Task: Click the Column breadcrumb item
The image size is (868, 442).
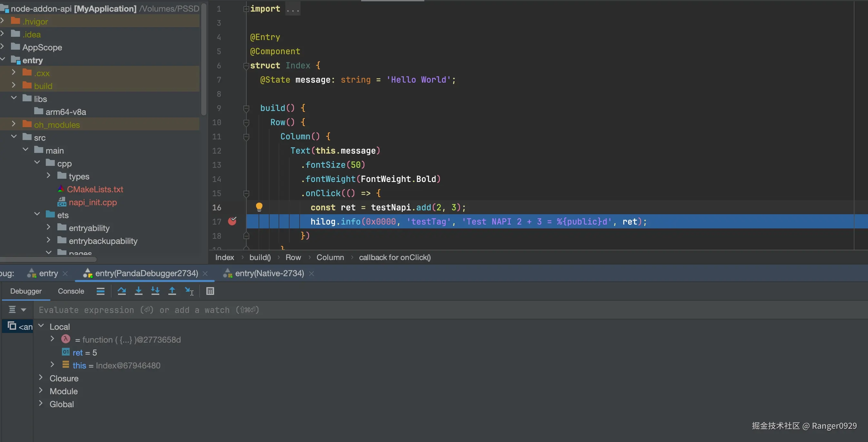Action: coord(330,257)
